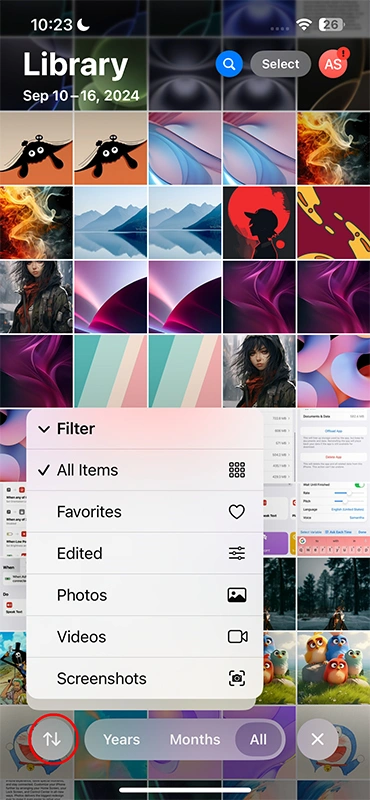Switch to the Months view
Screen dimensions: 370x800
tap(195, 739)
